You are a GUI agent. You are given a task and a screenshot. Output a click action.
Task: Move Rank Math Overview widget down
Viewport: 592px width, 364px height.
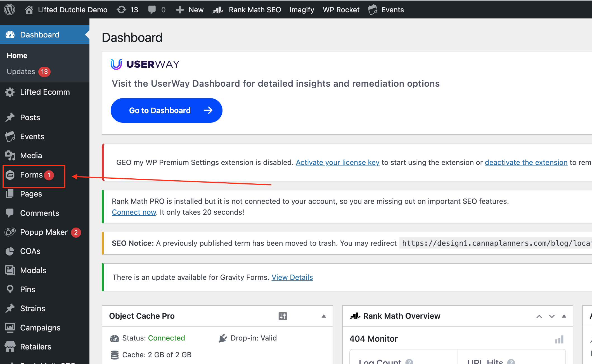pyautogui.click(x=551, y=316)
